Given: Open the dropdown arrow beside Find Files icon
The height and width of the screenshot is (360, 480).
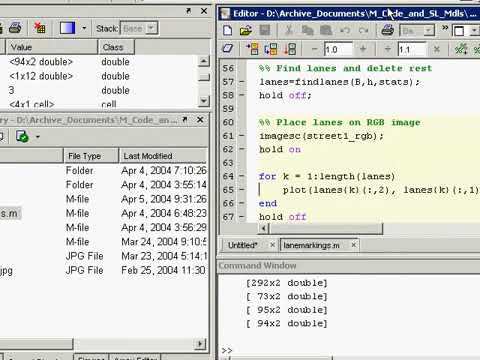Looking at the screenshot, I should pos(38,137).
